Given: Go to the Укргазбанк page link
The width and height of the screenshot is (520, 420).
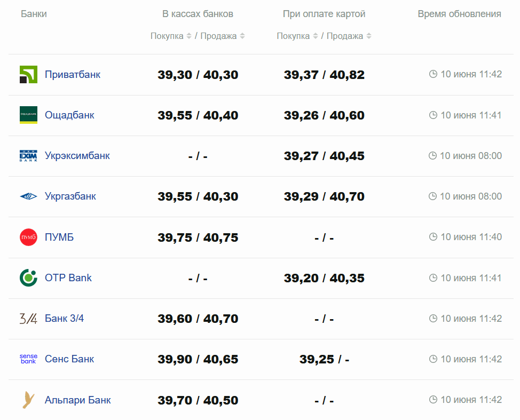Looking at the screenshot, I should [70, 196].
